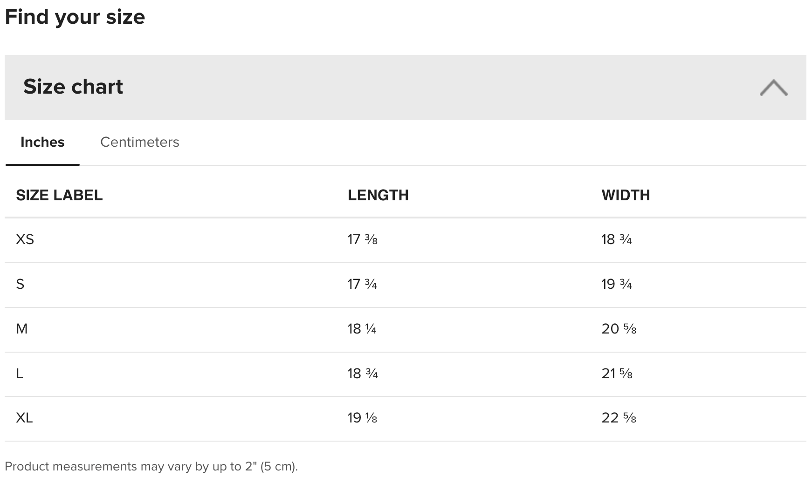Select the L size row label
The image size is (812, 504).
point(20,374)
